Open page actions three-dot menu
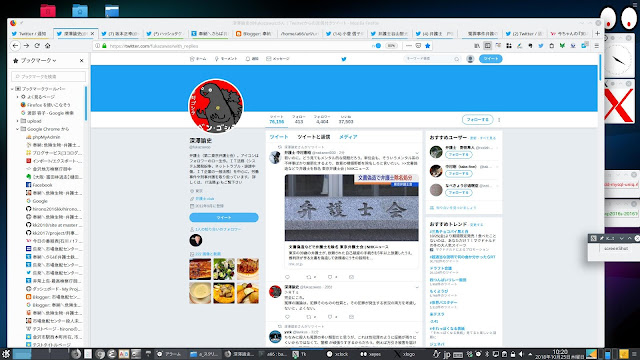The image size is (640, 360). 409,46
